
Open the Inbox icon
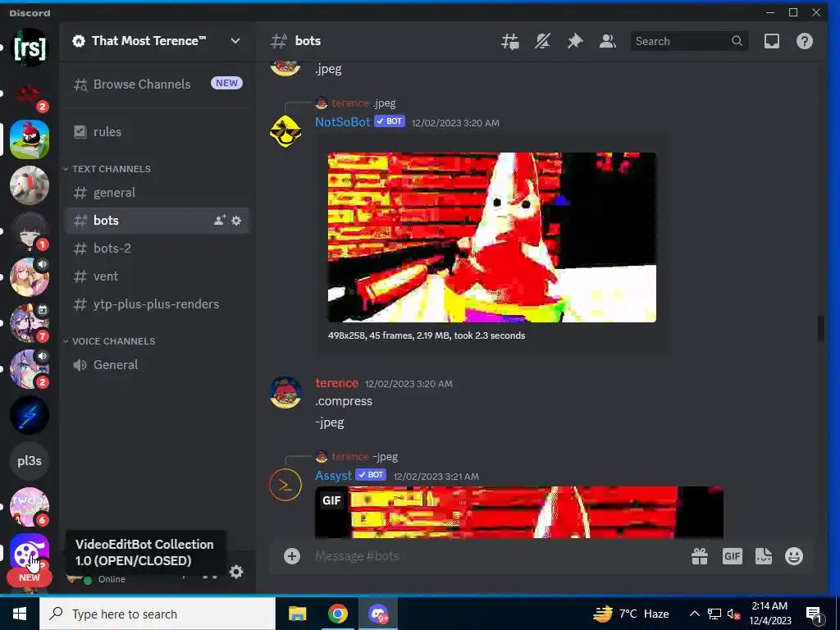pyautogui.click(x=771, y=41)
